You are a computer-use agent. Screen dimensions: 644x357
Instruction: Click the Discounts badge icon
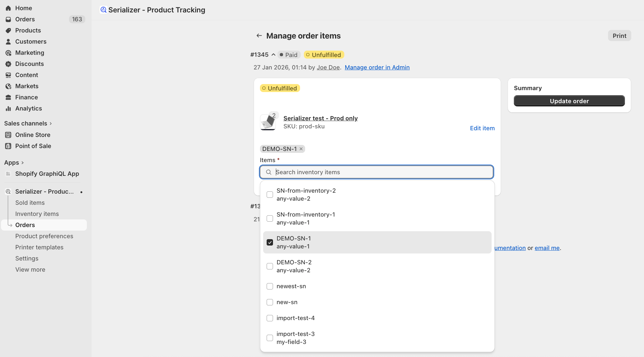tap(8, 64)
